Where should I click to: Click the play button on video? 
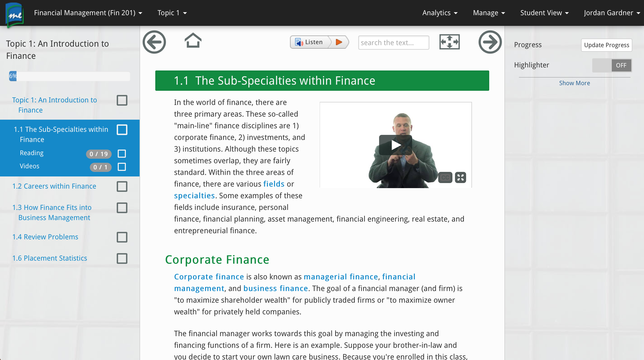point(395,145)
